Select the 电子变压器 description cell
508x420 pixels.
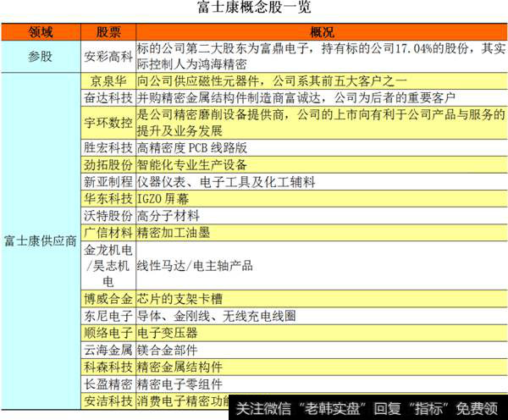[166, 332]
